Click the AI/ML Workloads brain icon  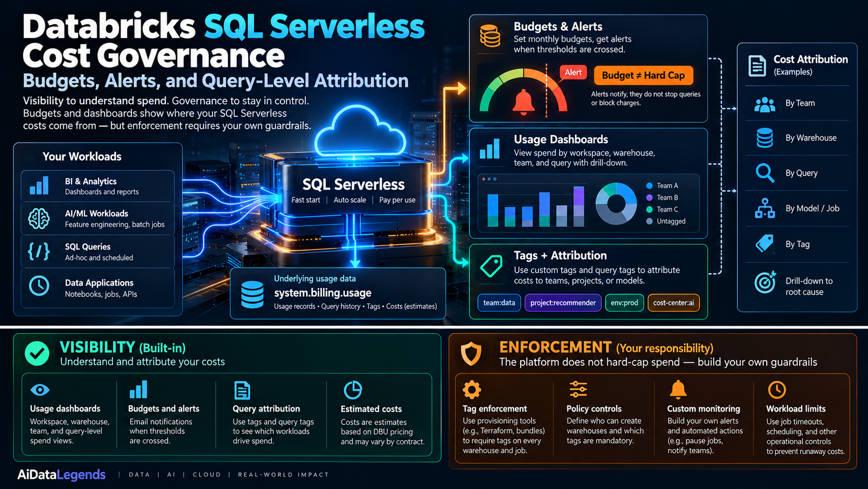tap(39, 218)
